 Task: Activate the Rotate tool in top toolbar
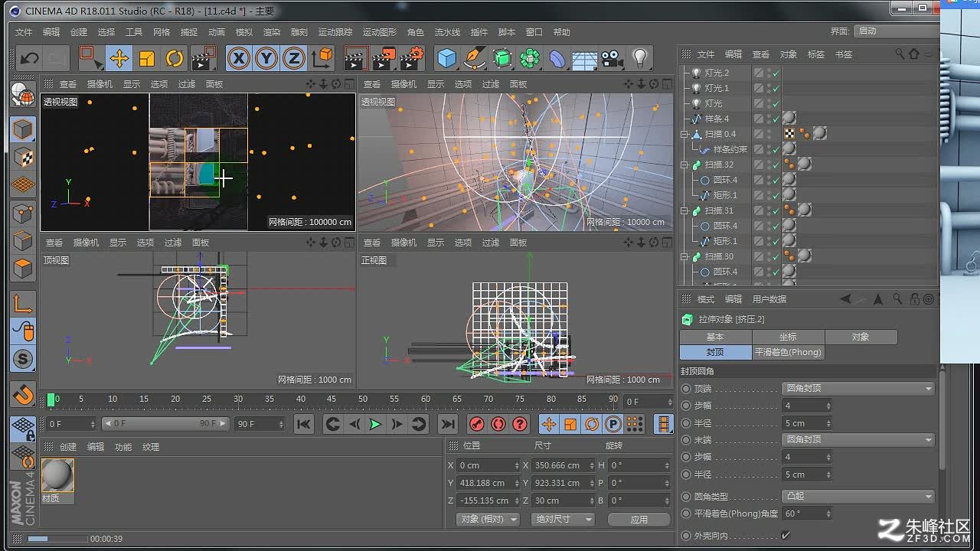(x=175, y=58)
